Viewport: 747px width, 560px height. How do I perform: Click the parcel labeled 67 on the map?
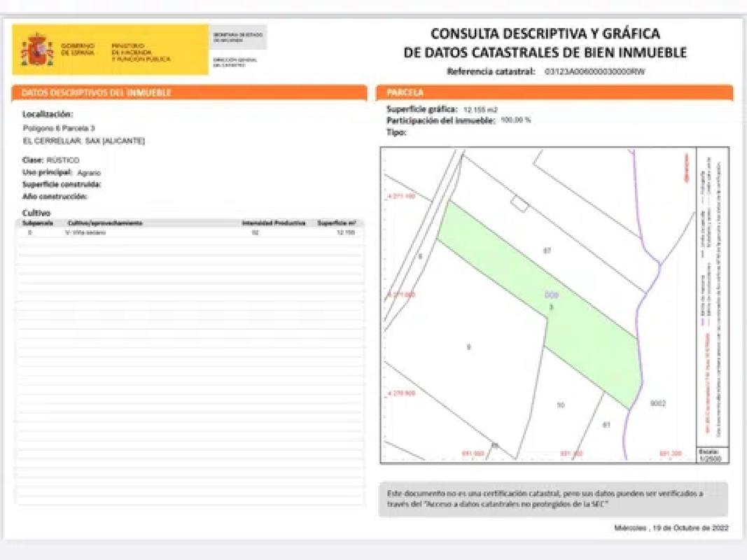pyautogui.click(x=547, y=250)
